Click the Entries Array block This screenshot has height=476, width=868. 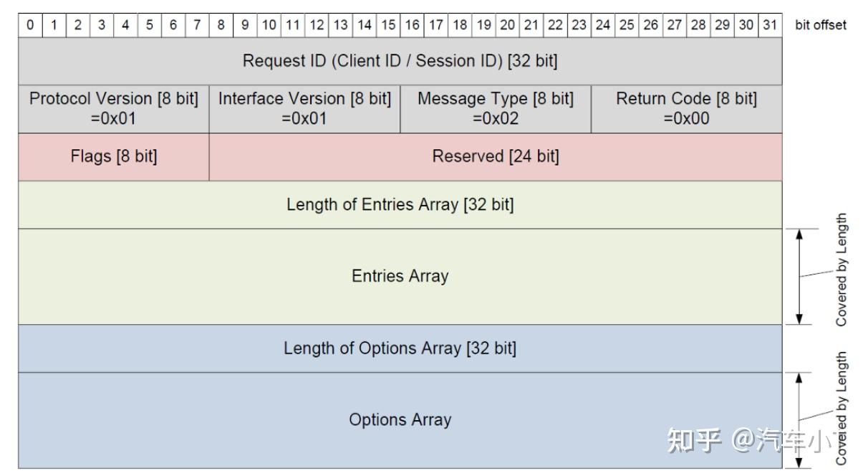[x=400, y=276]
